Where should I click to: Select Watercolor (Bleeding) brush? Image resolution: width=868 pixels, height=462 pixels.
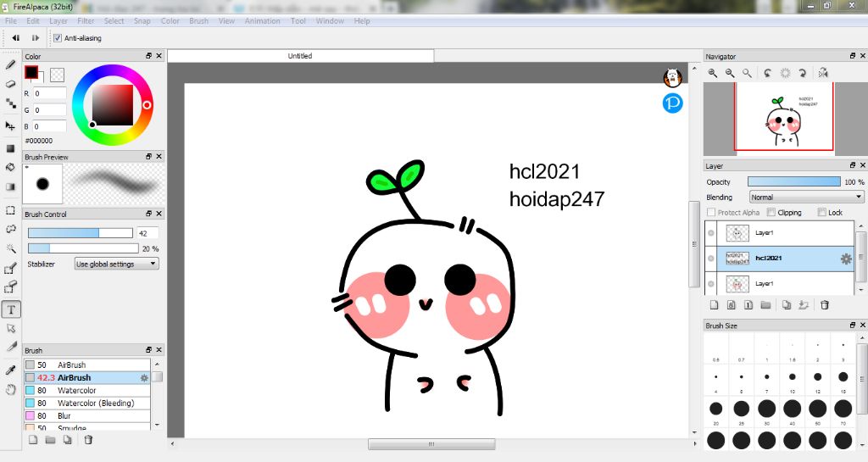coord(87,404)
